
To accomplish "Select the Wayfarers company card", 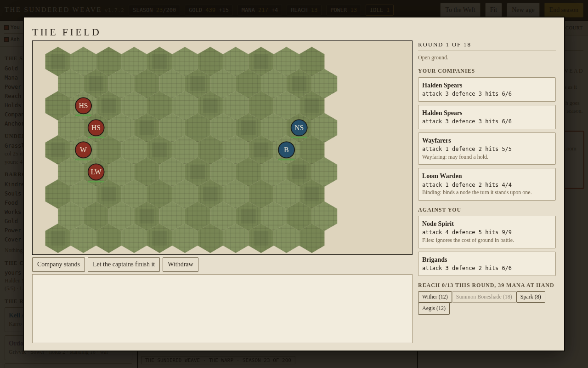I will point(486,149).
